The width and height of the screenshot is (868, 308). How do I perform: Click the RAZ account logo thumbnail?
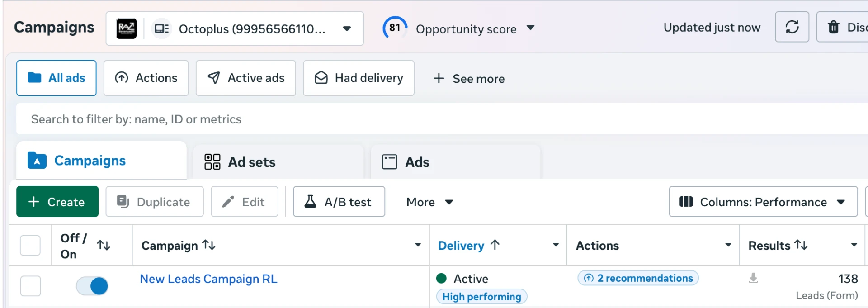click(x=126, y=28)
